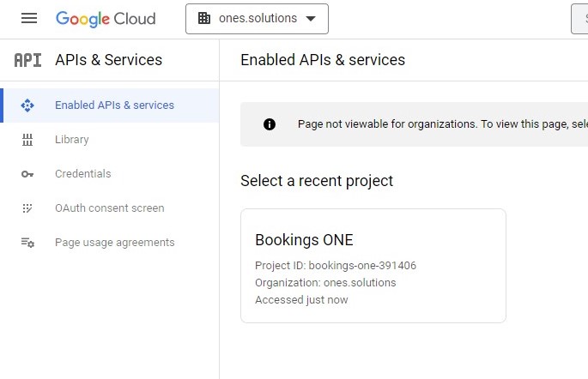588x379 pixels.
Task: Open the main navigation hamburger menu
Action: pyautogui.click(x=29, y=18)
